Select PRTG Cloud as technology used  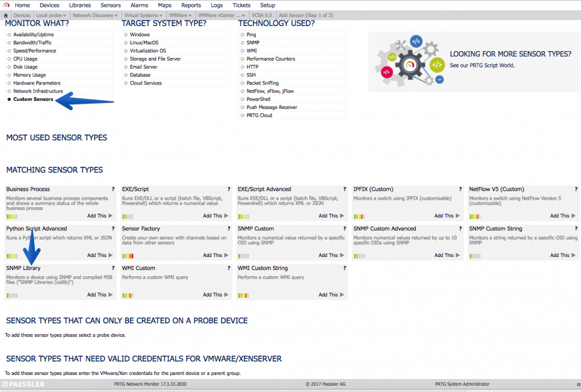click(243, 115)
